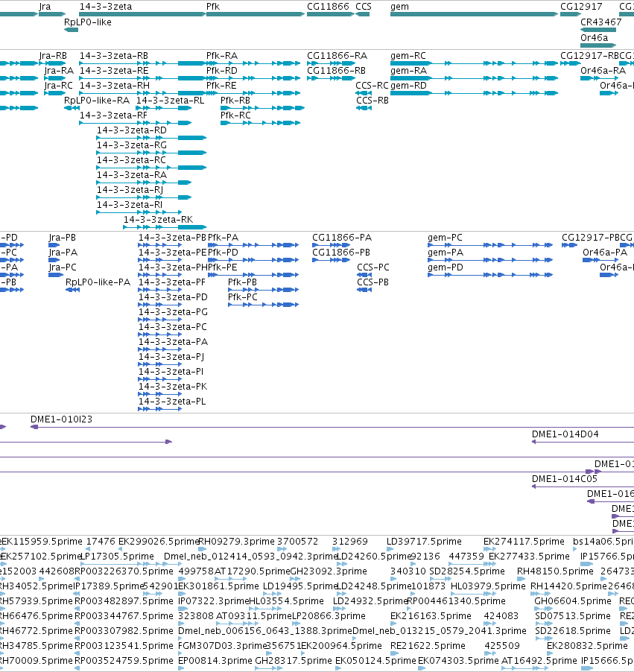Viewport: 634px width, 672px height.
Task: Open the RpLP0-like gene label
Action: (88, 22)
